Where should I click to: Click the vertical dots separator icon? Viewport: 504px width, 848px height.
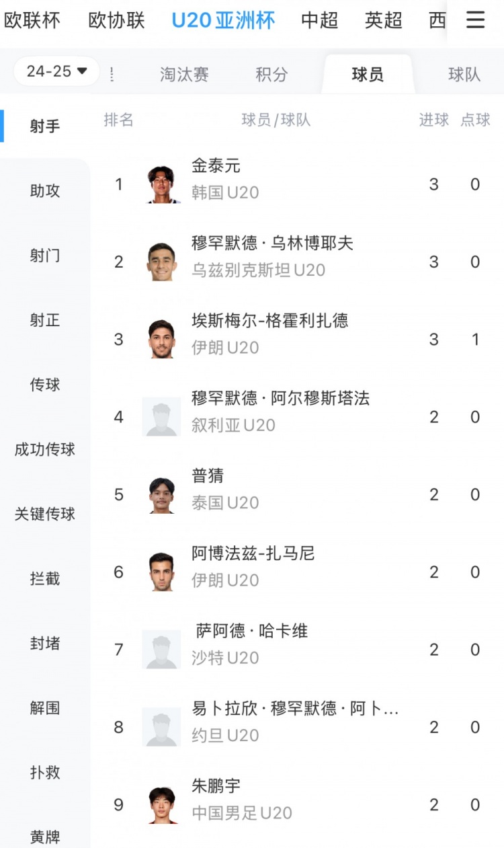point(111,74)
